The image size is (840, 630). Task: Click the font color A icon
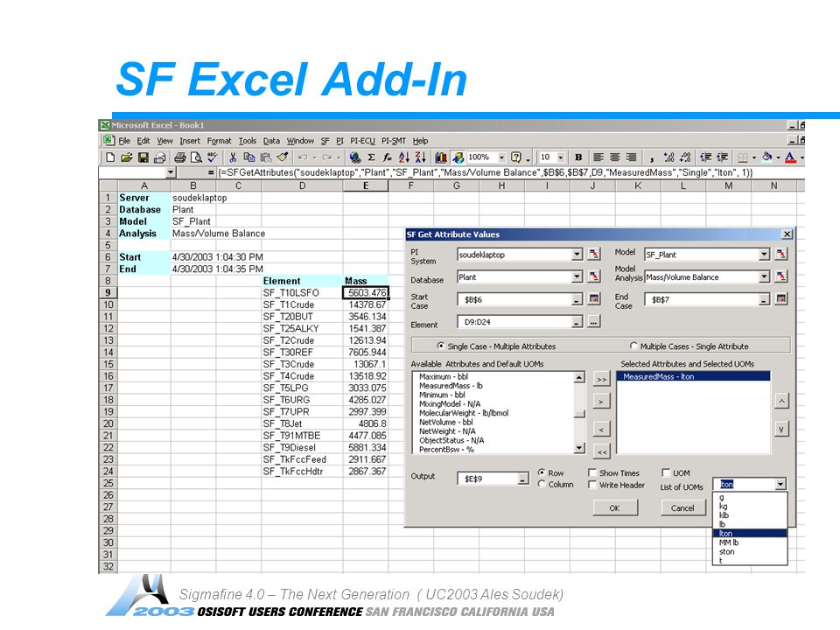[x=790, y=157]
